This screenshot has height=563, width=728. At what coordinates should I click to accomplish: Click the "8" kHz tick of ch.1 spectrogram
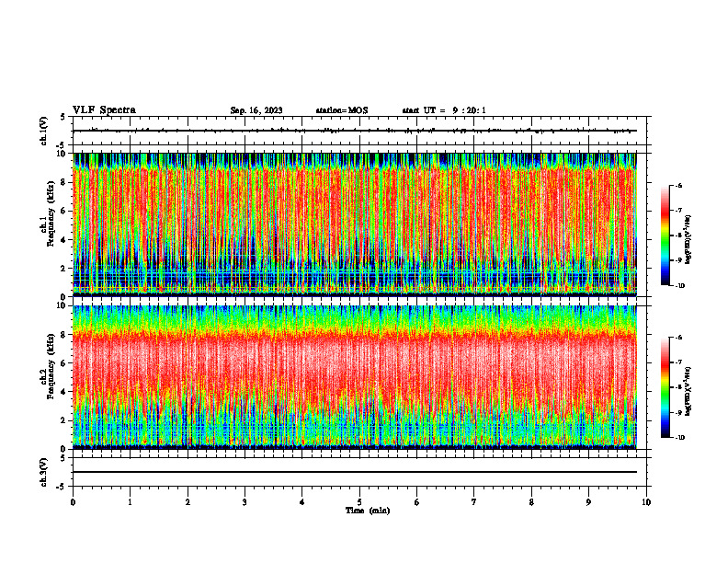click(x=64, y=182)
